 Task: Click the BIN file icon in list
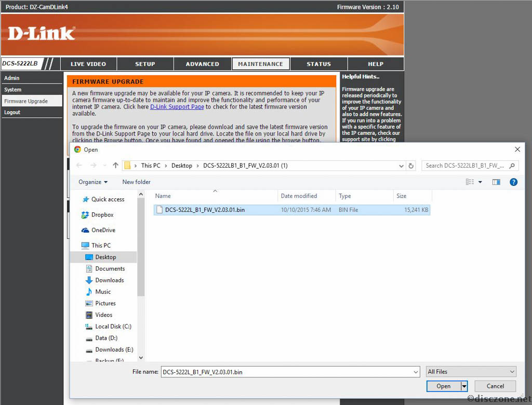coord(159,210)
